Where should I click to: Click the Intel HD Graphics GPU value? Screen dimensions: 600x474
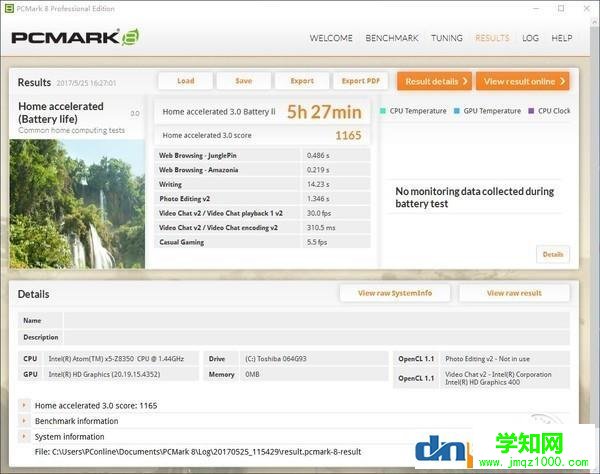(x=104, y=375)
